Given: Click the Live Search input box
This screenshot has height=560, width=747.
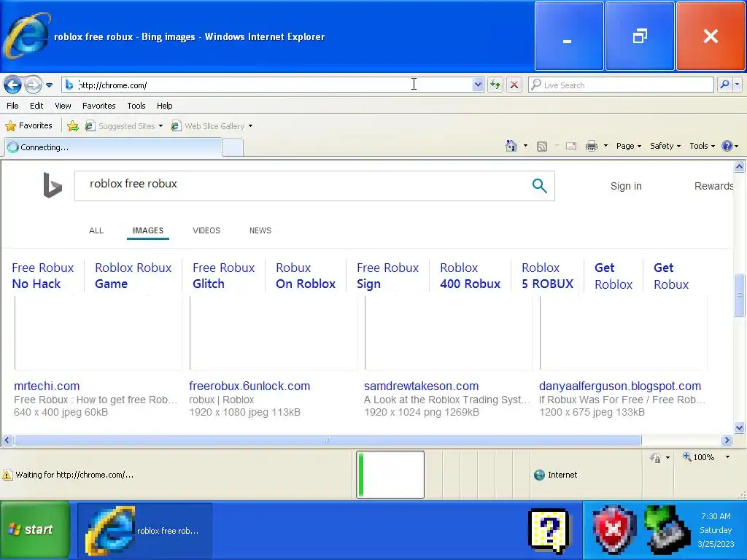Looking at the screenshot, I should click(x=621, y=85).
